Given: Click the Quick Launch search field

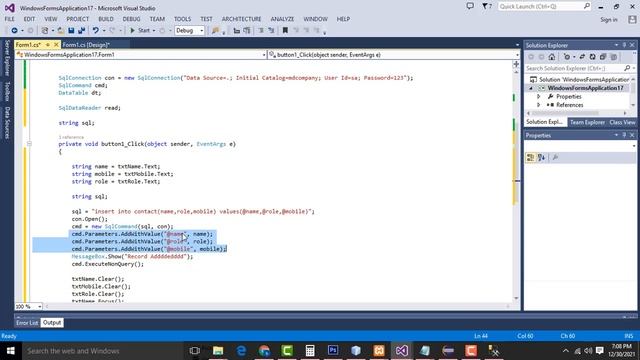Looking at the screenshot, I should 544,7.
